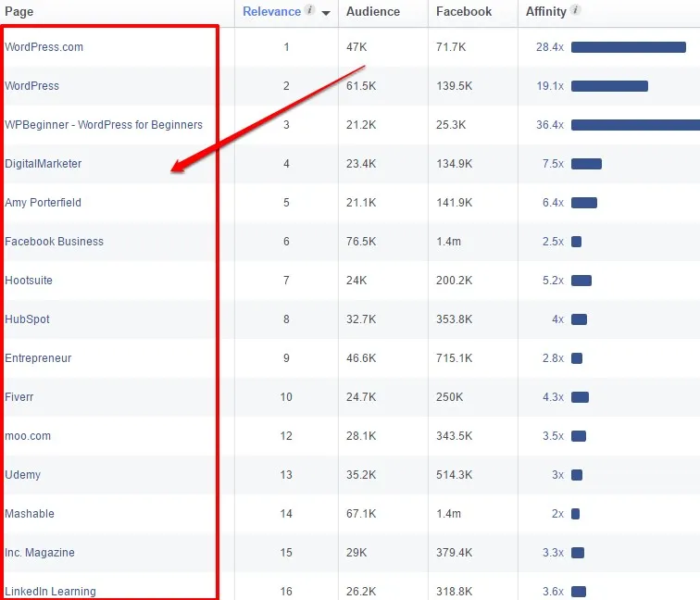700x600 pixels.
Task: Click the Relevance info icon
Action: coord(309,10)
